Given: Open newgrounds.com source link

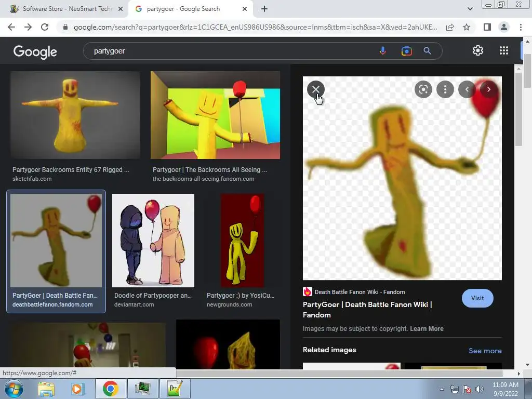Looking at the screenshot, I should click(x=229, y=304).
